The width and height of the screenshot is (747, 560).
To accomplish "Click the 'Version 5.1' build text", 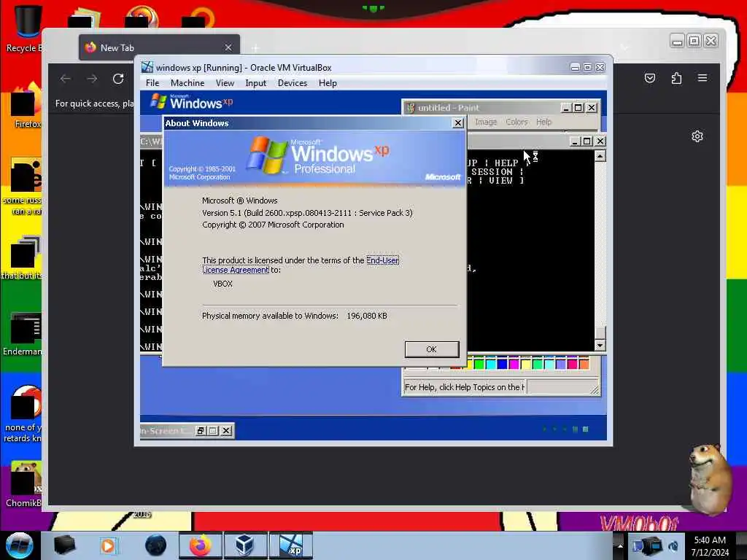I will click(x=307, y=213).
